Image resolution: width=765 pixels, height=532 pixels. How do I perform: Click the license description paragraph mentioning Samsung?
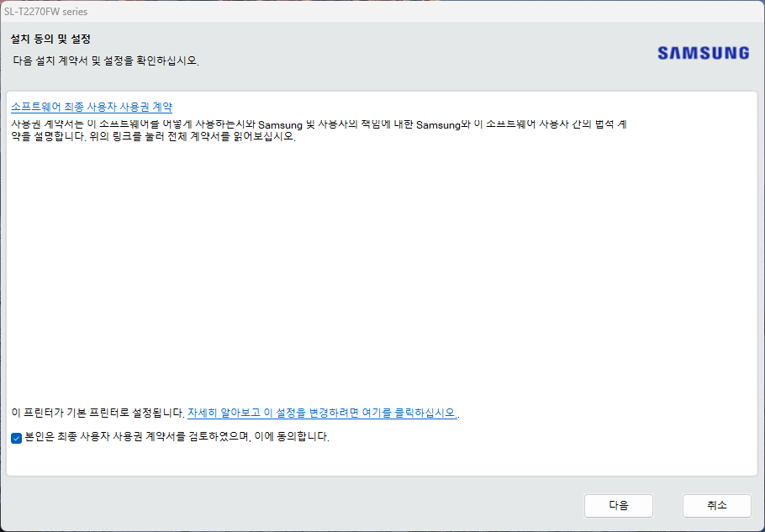(x=319, y=130)
